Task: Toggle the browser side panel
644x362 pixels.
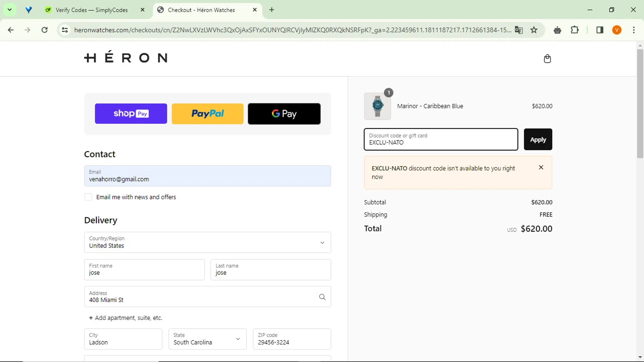Action: click(600, 30)
